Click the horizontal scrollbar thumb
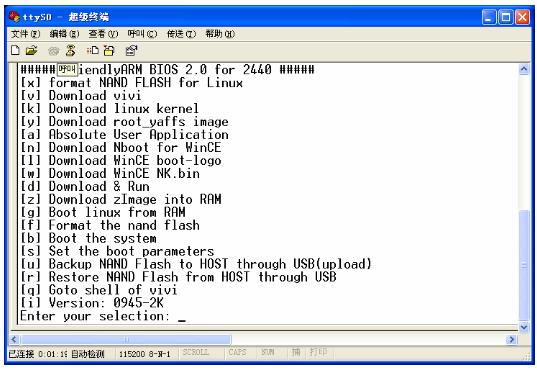This screenshot has width=537, height=370. point(126,340)
